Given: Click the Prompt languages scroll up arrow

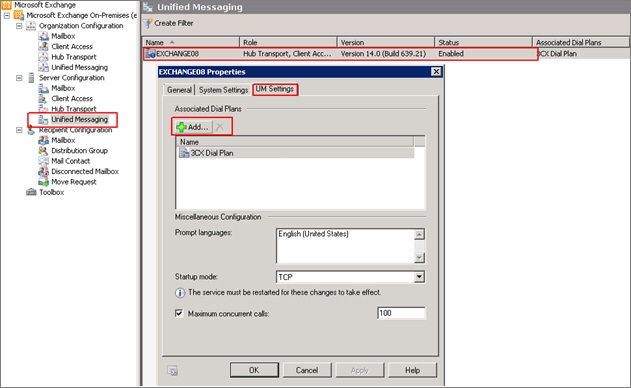Looking at the screenshot, I should 419,234.
